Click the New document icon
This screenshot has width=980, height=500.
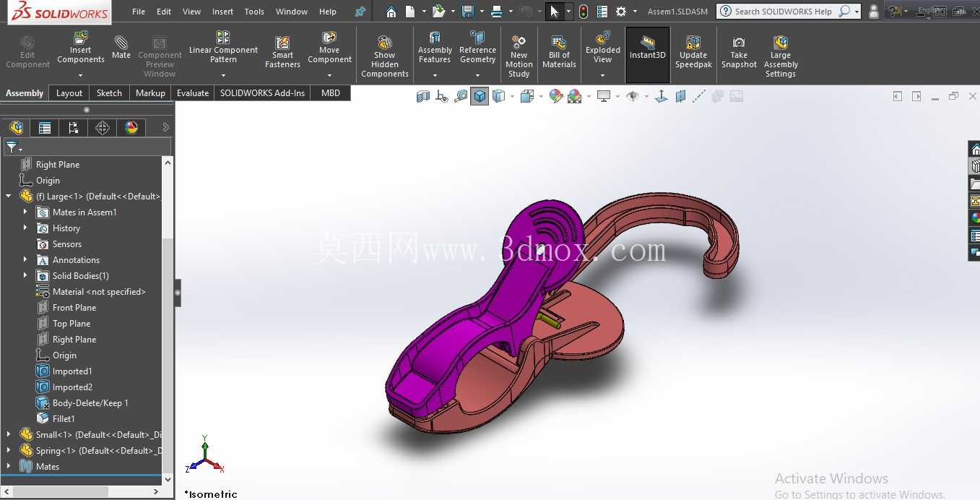pyautogui.click(x=410, y=12)
